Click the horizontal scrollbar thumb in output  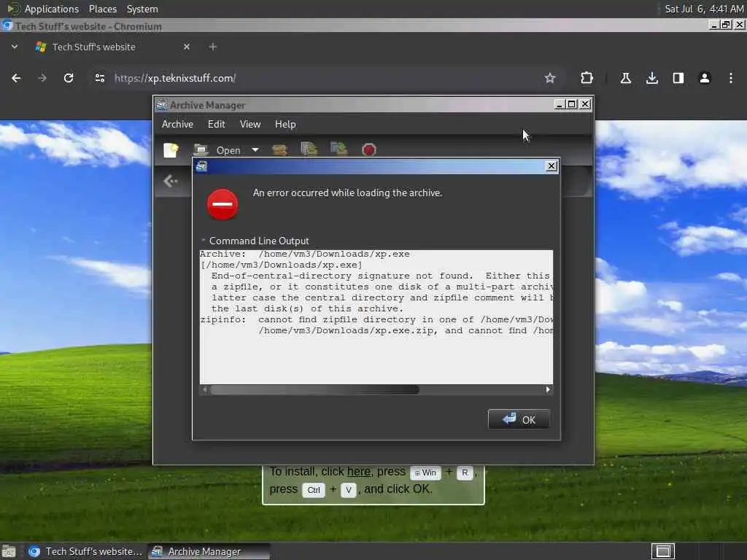point(314,389)
